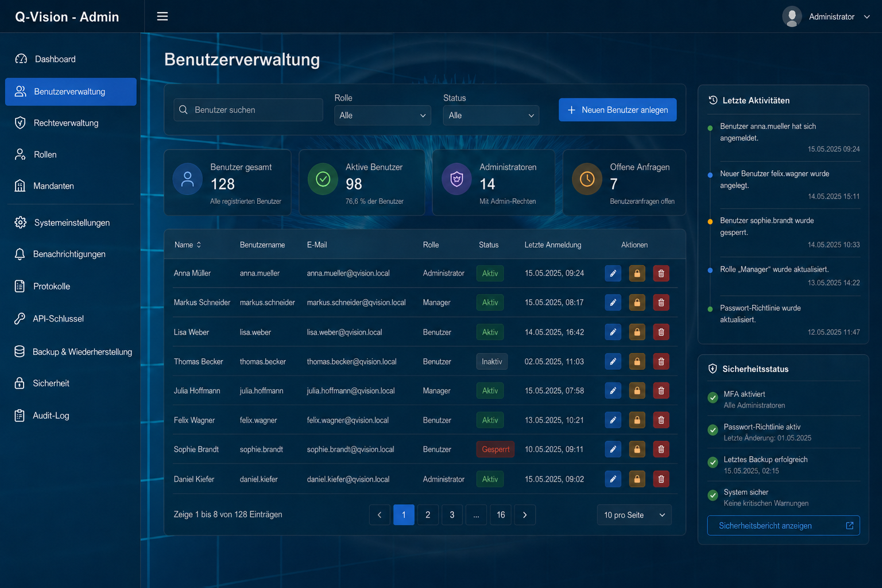Expand the Administrator account menu
The width and height of the screenshot is (882, 588).
click(x=866, y=17)
